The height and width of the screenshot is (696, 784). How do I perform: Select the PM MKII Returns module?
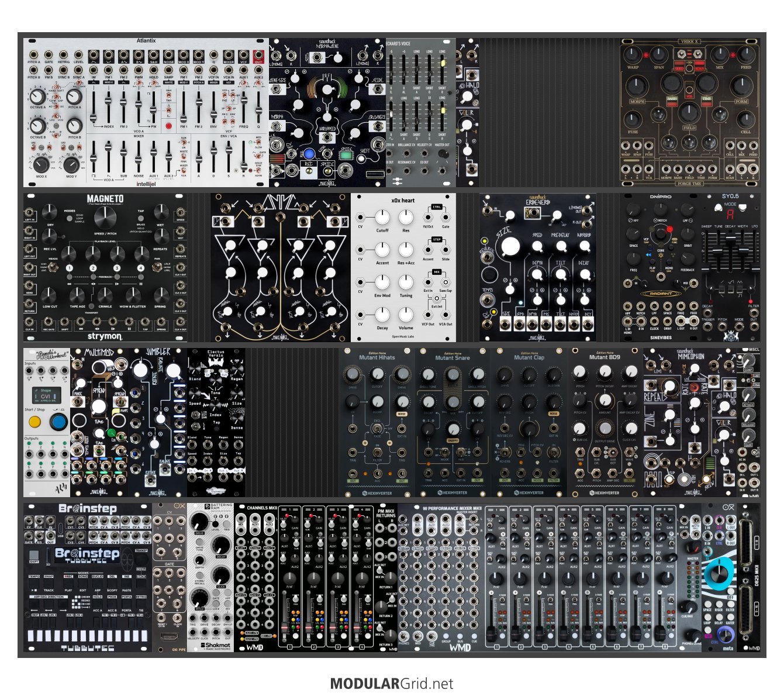386,577
